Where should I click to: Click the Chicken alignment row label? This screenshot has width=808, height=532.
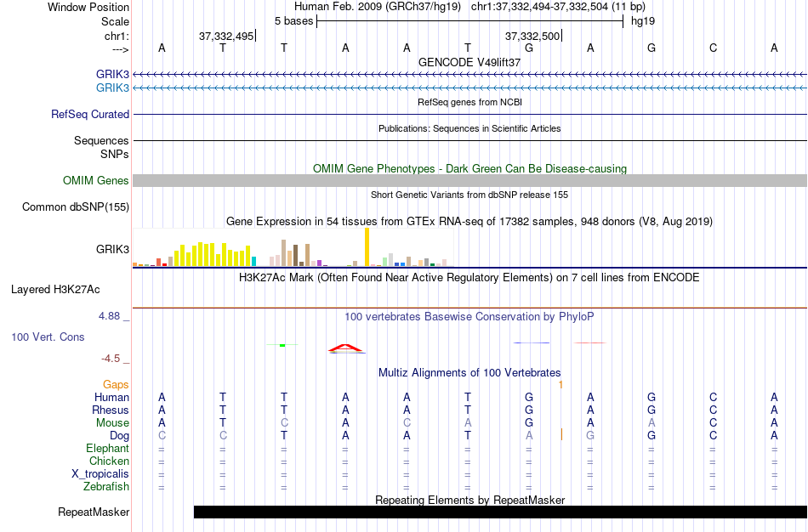tap(109, 461)
